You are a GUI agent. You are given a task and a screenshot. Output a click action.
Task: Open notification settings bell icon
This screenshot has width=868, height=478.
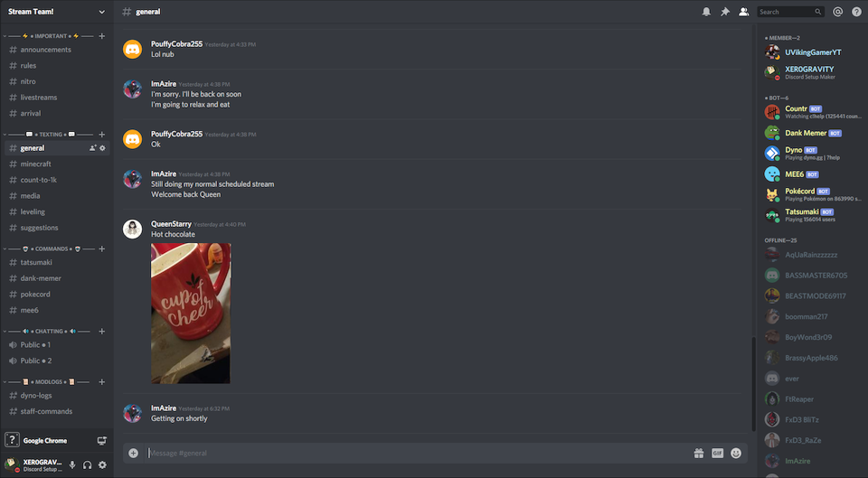[706, 12]
